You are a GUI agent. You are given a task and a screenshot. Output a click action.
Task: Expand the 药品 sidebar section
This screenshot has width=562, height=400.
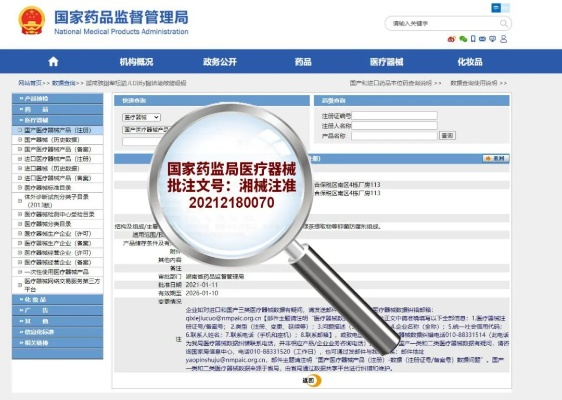tap(57, 109)
